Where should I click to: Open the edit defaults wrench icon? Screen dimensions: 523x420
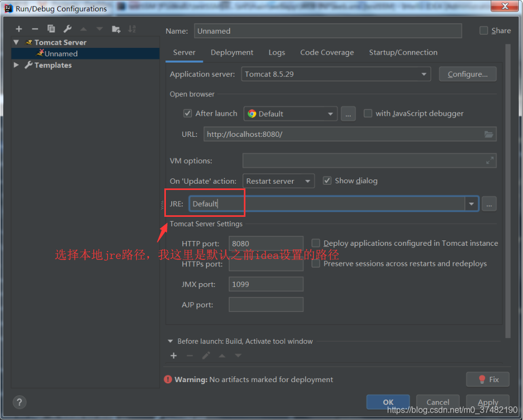[68, 29]
